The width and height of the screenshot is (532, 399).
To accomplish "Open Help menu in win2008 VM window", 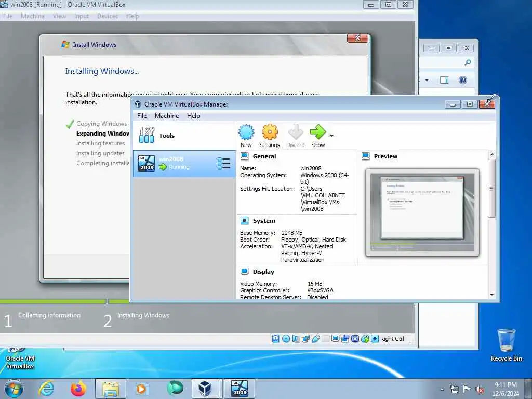I will pos(132,16).
